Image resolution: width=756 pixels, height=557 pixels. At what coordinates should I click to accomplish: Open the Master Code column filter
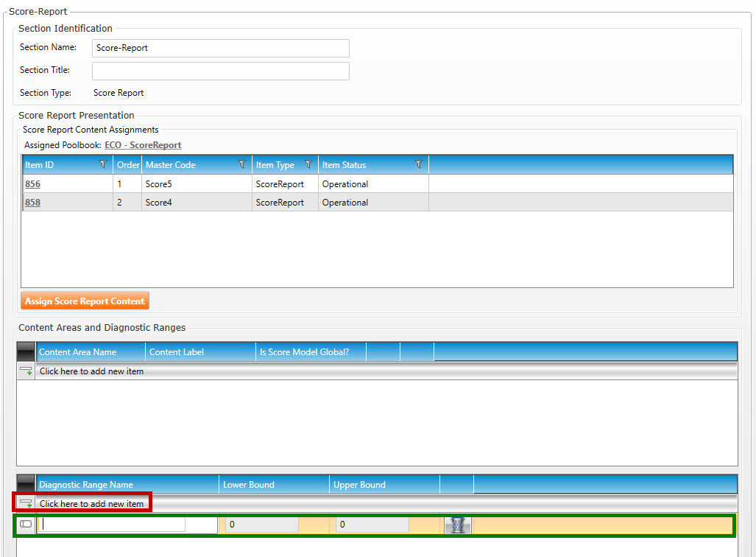pyautogui.click(x=241, y=165)
